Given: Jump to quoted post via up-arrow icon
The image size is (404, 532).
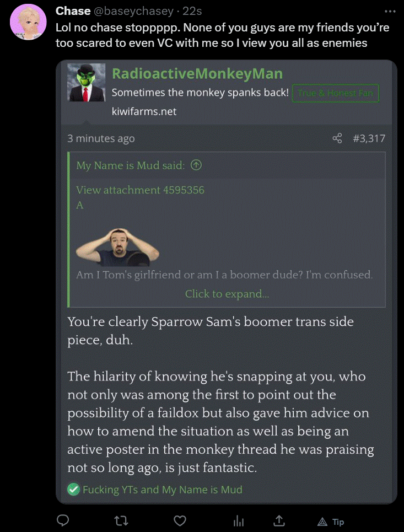Looking at the screenshot, I should 196,165.
